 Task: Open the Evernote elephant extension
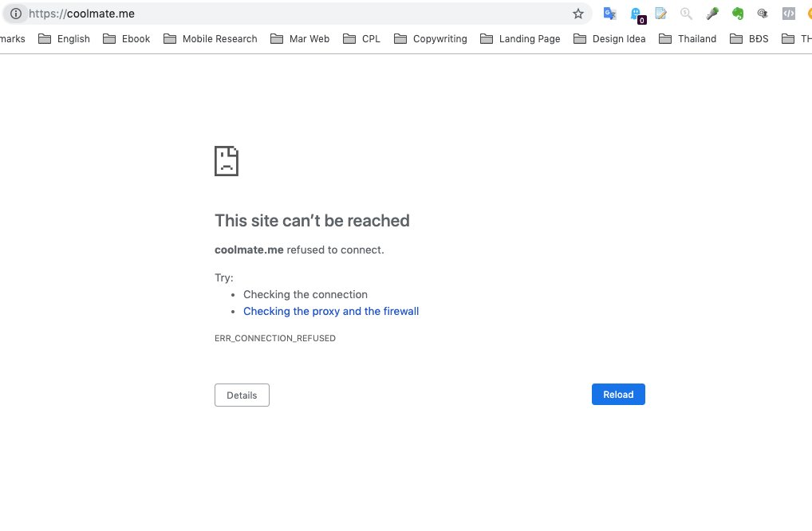(x=738, y=14)
